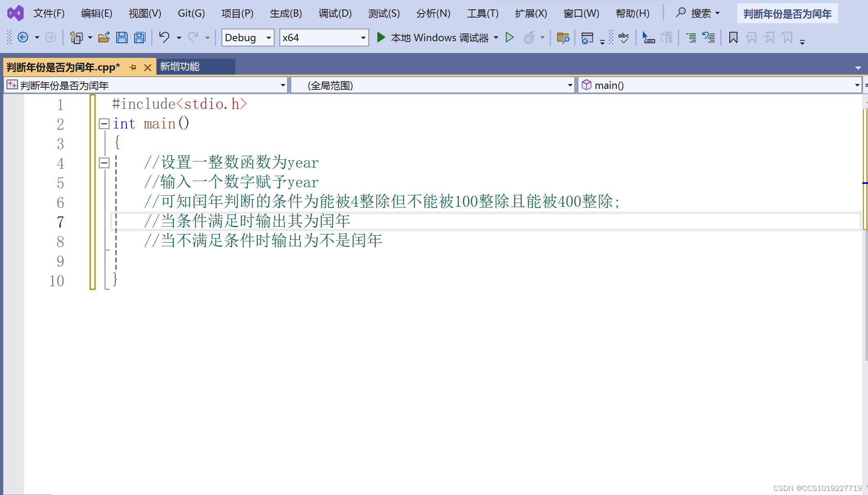The image size is (868, 495).
Task: Open the 生成(B) menu
Action: point(286,13)
